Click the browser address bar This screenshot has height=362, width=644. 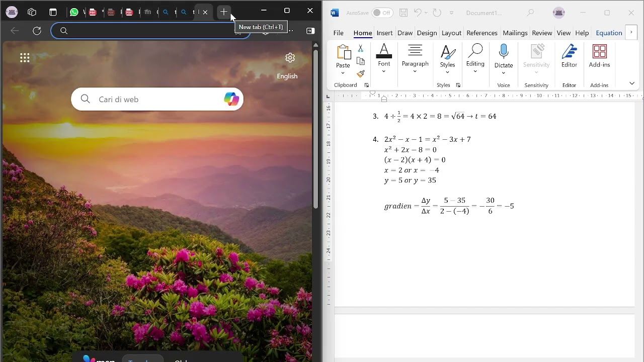pos(150,31)
